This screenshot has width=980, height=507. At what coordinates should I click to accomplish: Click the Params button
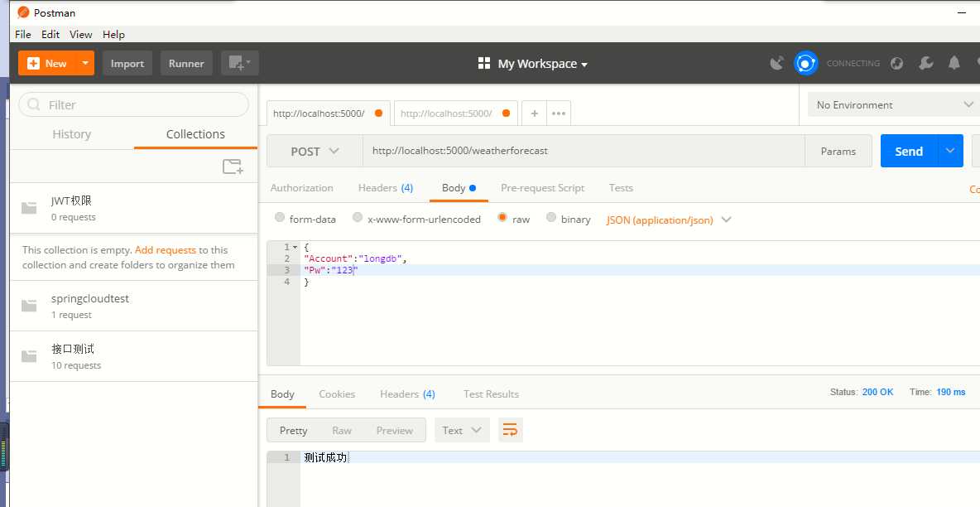click(838, 151)
